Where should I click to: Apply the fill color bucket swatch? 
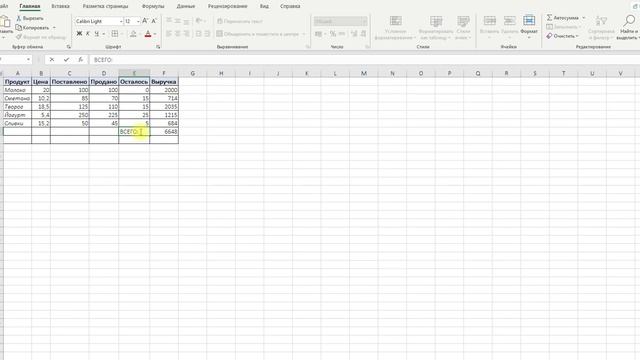pyautogui.click(x=133, y=34)
